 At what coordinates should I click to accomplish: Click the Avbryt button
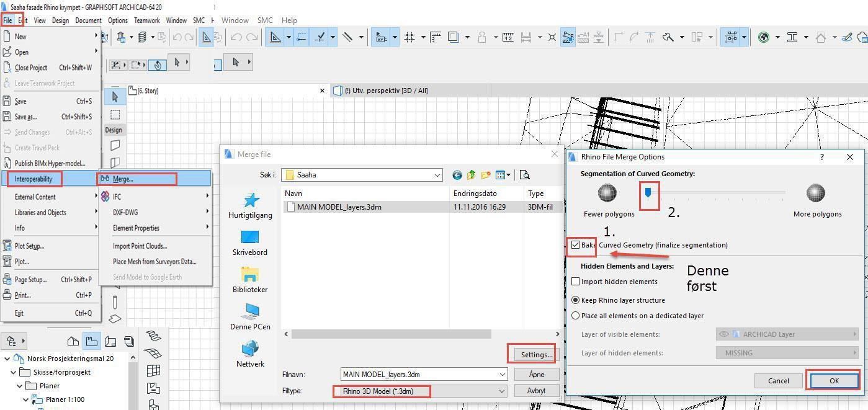(x=537, y=391)
